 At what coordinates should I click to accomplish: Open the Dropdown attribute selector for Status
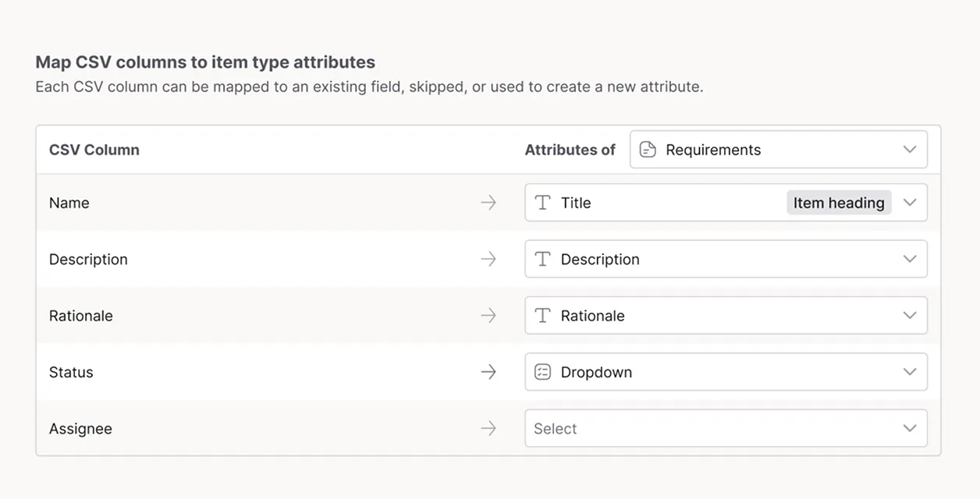(x=726, y=372)
